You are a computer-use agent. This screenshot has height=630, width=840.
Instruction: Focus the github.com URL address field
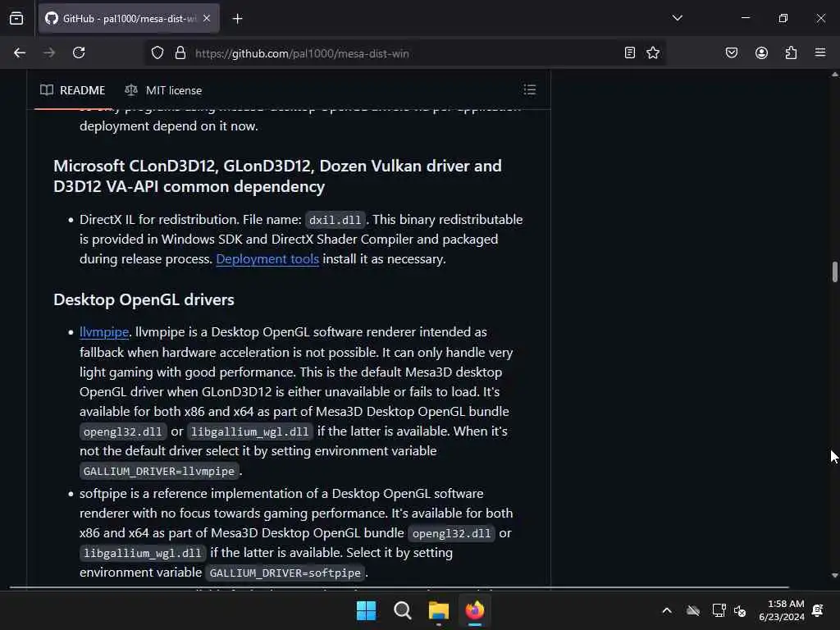(x=404, y=53)
